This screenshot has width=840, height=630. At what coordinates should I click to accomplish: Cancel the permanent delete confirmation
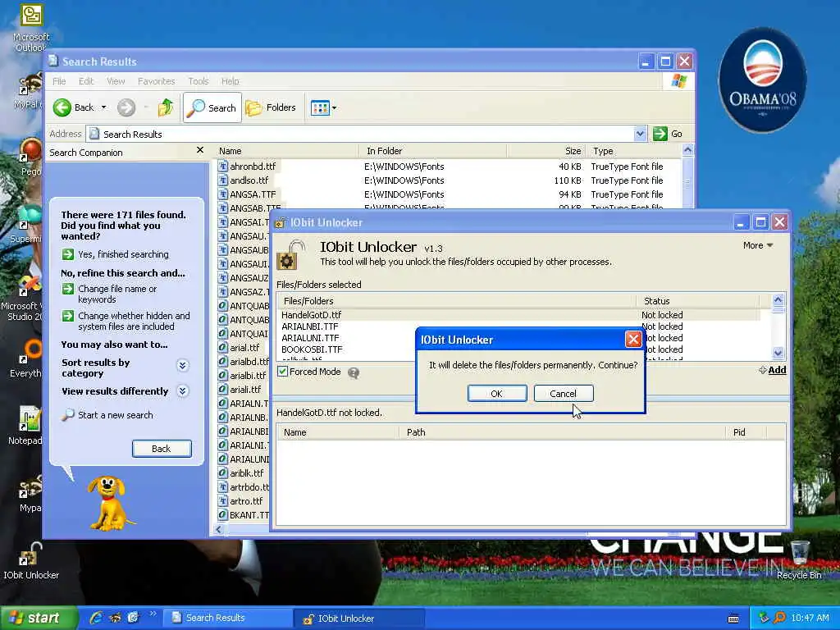click(563, 393)
